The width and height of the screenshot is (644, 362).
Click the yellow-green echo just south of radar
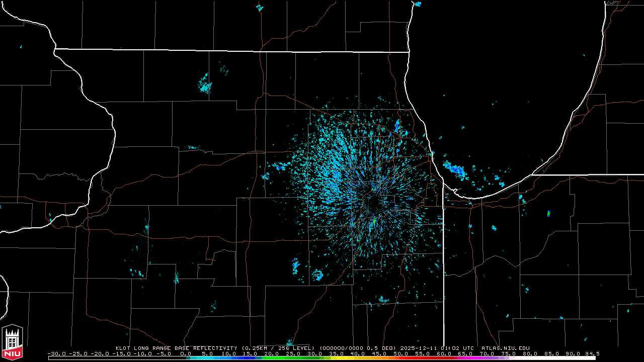374,221
